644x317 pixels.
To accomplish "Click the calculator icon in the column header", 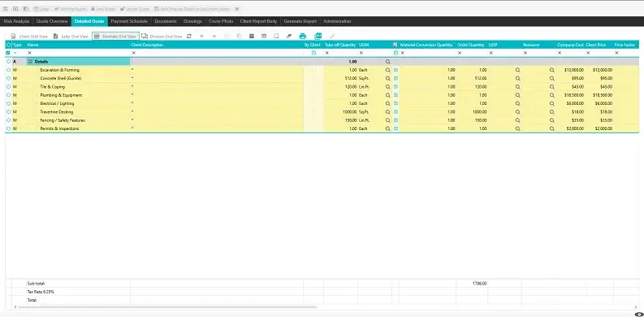I will (395, 45).
